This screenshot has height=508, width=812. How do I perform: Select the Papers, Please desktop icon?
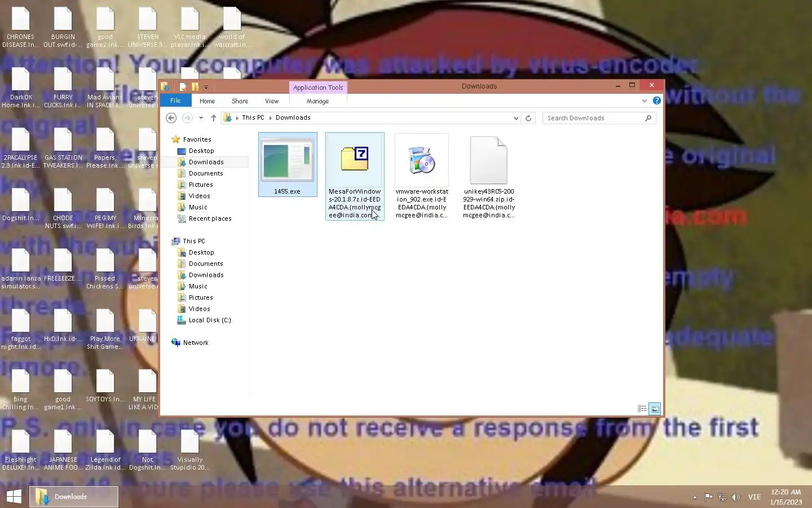click(105, 148)
